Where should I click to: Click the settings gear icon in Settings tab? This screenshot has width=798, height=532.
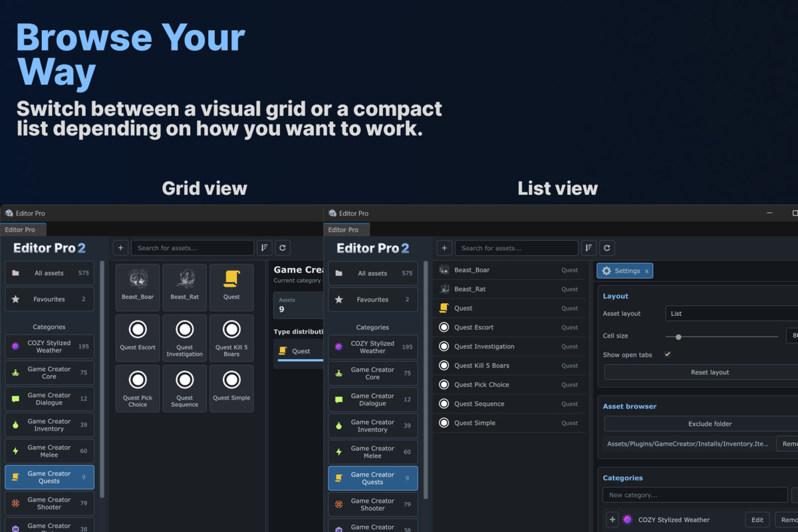click(606, 271)
